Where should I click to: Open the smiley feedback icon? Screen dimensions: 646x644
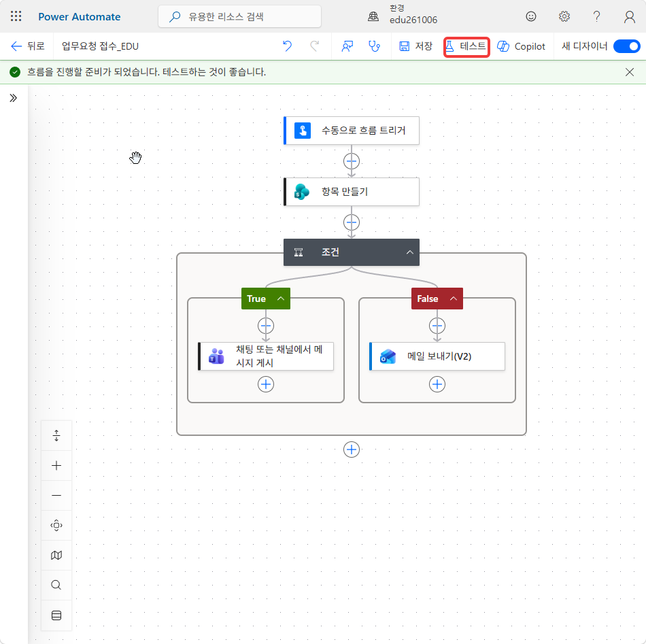(x=531, y=16)
